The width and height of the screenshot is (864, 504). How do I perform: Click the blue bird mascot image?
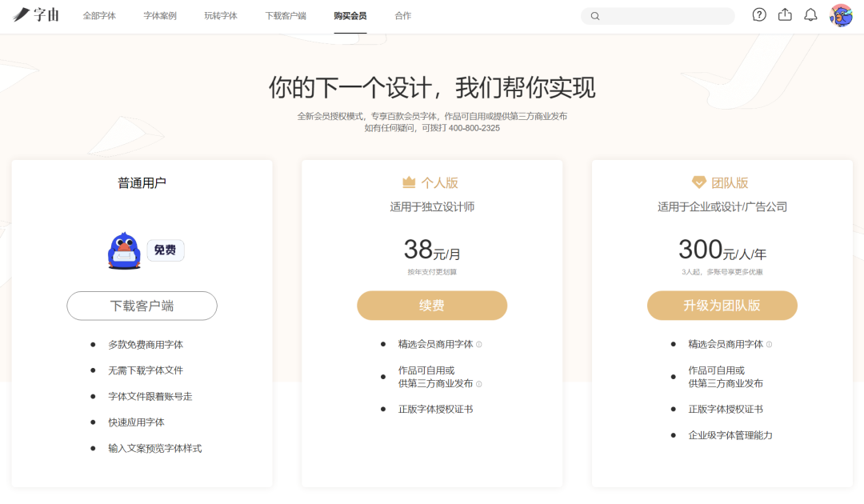(124, 250)
